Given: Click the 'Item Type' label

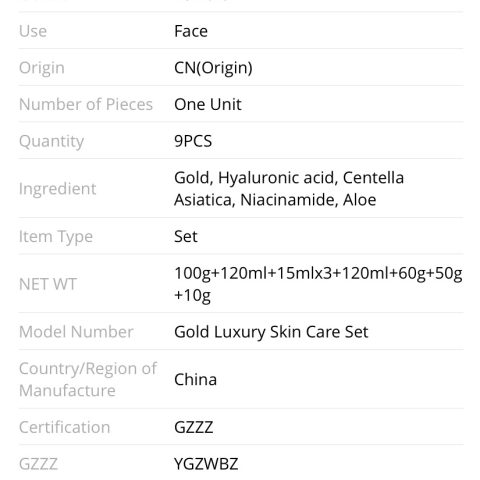Looking at the screenshot, I should (56, 237).
